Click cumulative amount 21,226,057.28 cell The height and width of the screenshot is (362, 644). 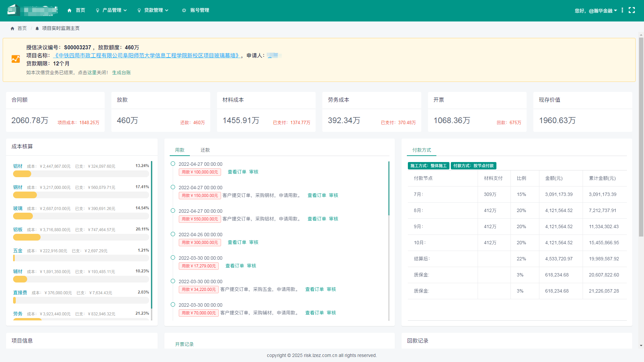[x=605, y=291]
